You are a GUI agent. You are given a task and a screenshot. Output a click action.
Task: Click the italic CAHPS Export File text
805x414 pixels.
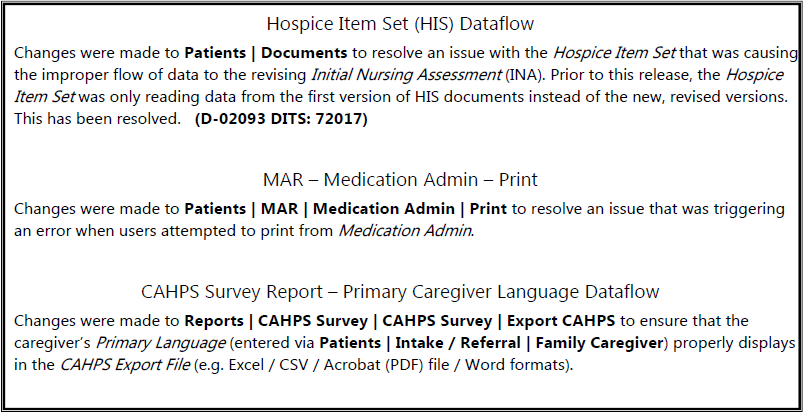point(104,364)
